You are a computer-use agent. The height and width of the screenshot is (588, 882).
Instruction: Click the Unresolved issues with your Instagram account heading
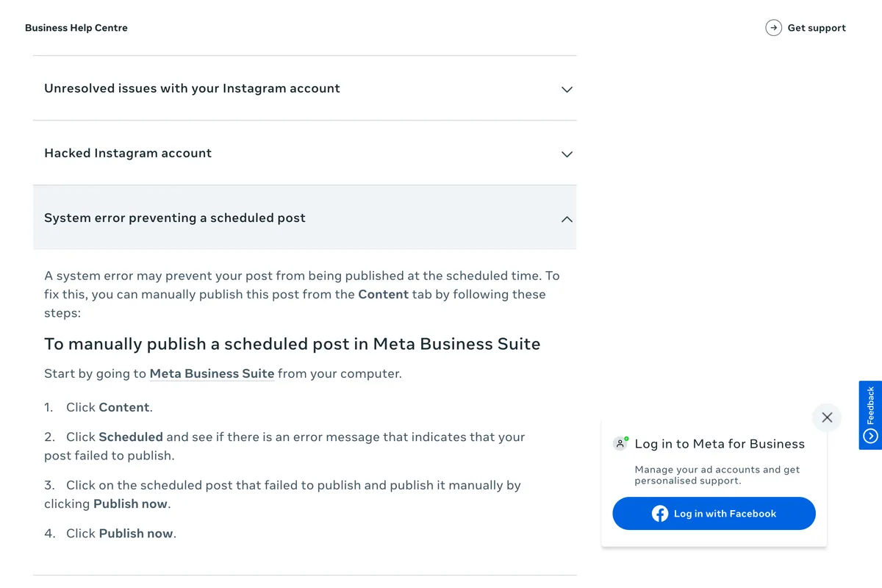[x=192, y=88]
